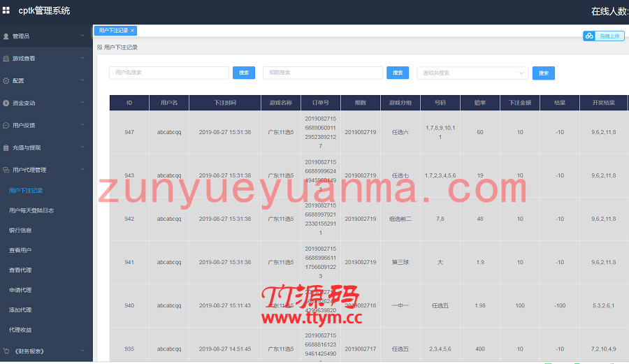This screenshot has height=364, width=629.
Task: Expand the 管理员 menu chevron
Action: (x=82, y=36)
